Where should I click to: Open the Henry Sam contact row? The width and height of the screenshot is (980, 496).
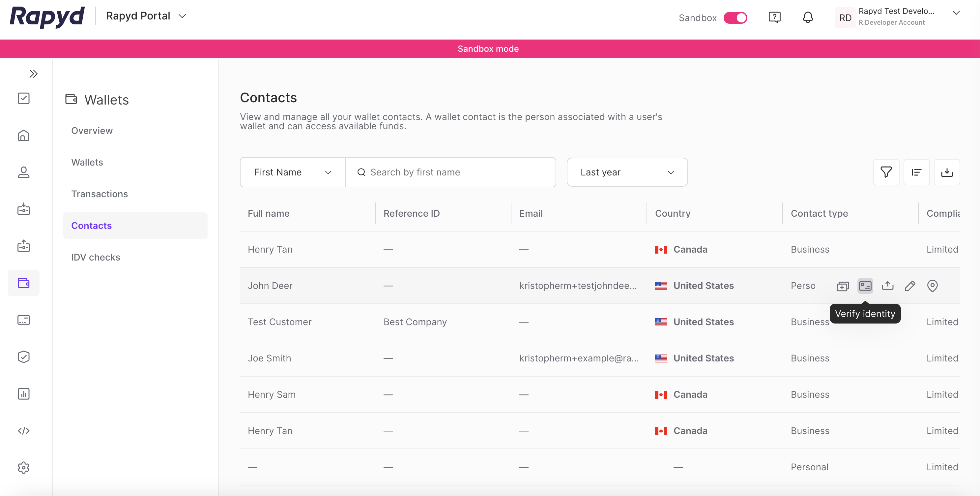(272, 394)
